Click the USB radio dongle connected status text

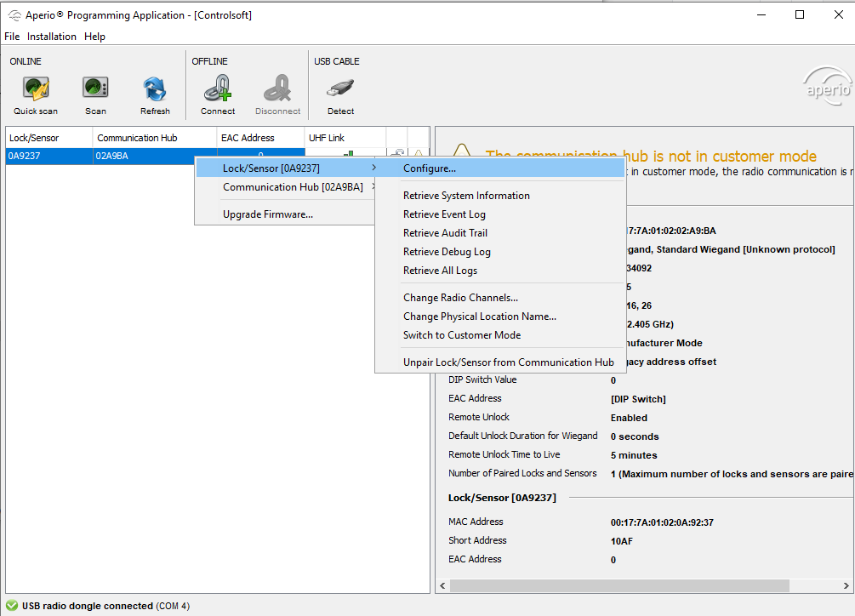(105, 606)
